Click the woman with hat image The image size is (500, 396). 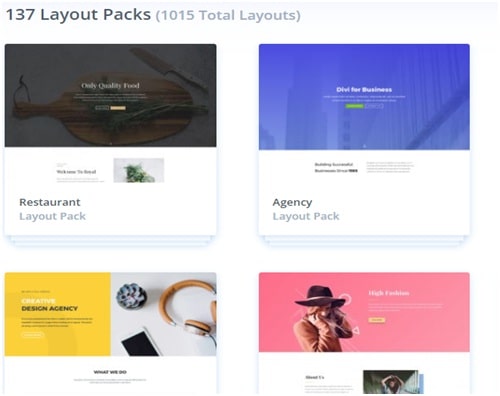(x=322, y=318)
